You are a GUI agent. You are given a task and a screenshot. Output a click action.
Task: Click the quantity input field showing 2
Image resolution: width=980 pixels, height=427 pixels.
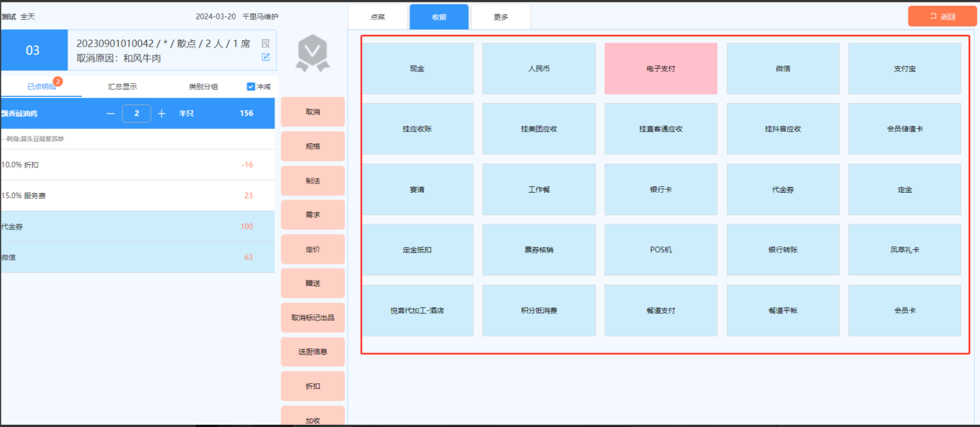pyautogui.click(x=137, y=113)
